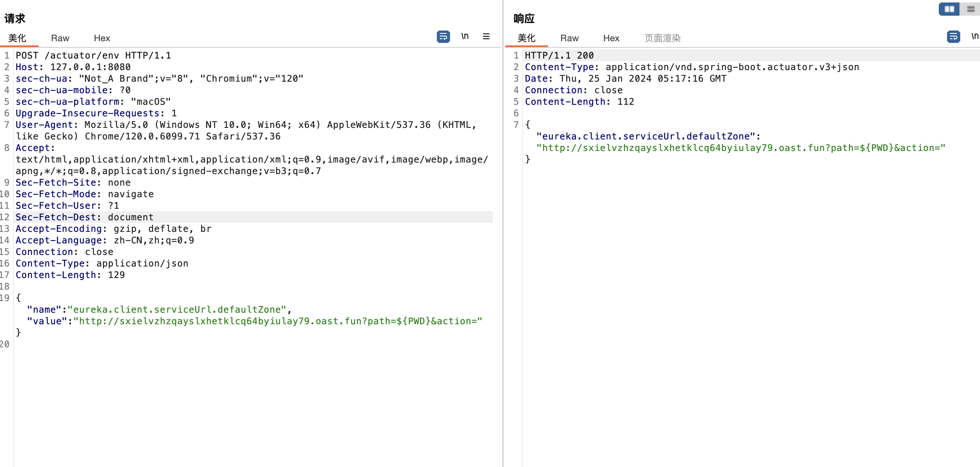Open the request panel hamburger menu

pyautogui.click(x=486, y=37)
